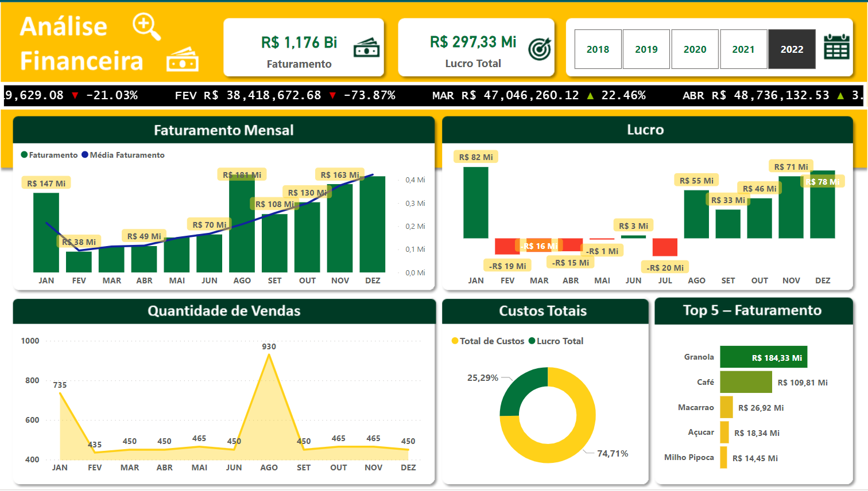
Task: Click the R$ 184,33 Mi Granola label
Action: (x=777, y=358)
